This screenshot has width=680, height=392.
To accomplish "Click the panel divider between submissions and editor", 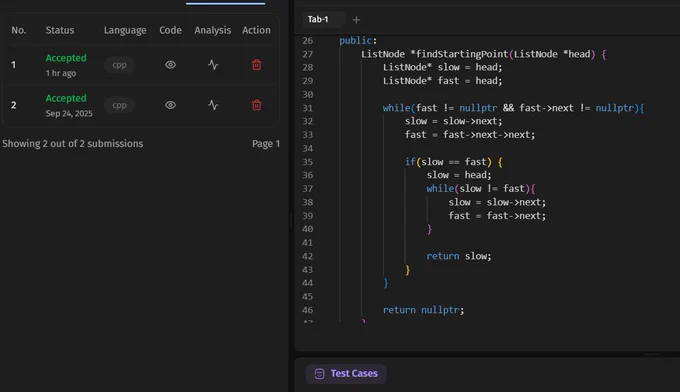I will pos(291,220).
